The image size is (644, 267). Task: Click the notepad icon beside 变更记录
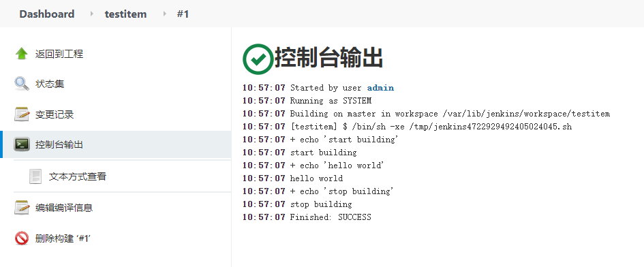[22, 114]
